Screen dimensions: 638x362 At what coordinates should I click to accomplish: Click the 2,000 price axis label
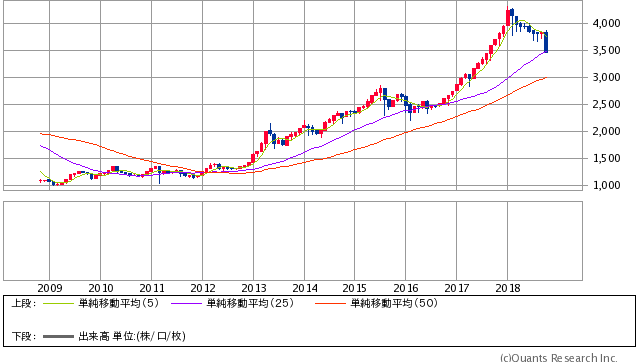pyautogui.click(x=606, y=131)
